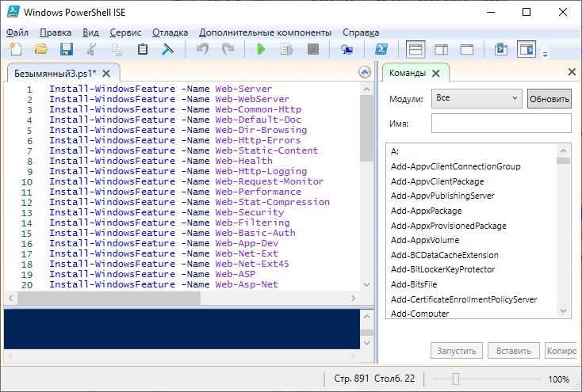Close the Команды tab
The height and width of the screenshot is (392, 582).
coord(436,74)
